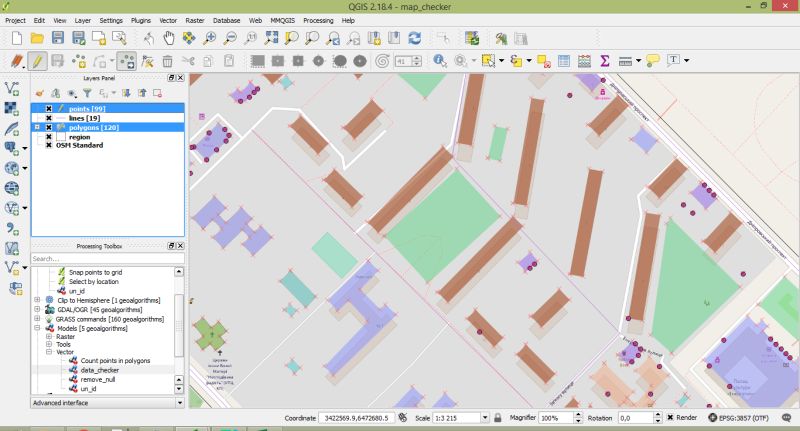Click EPSG:3857 (OTF) CRS button
The width and height of the screenshot is (800, 431).
point(738,418)
